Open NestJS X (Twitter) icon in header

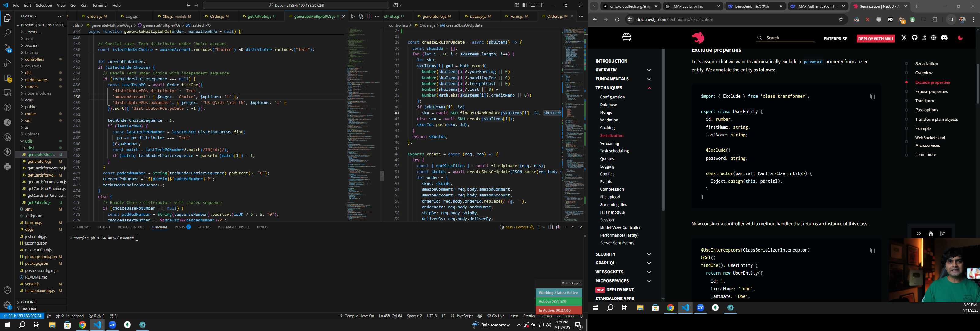point(904,37)
